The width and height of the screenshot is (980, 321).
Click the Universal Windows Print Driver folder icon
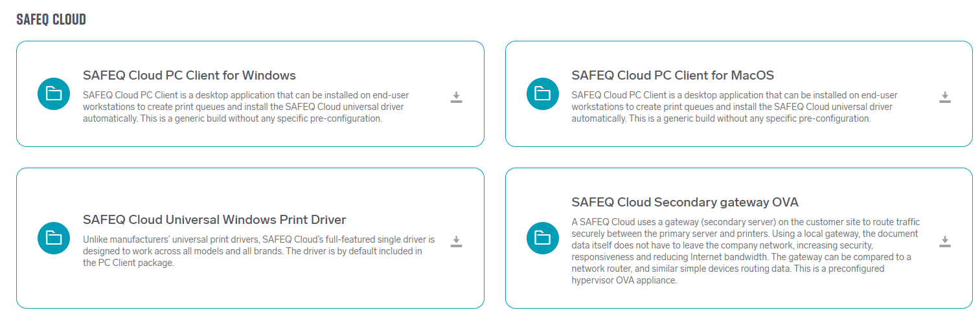pos(54,238)
